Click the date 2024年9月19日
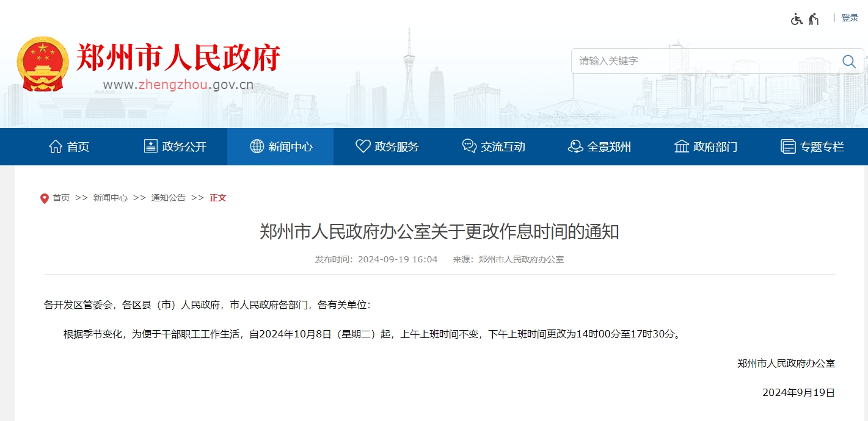Screen dimensions: 868x421 point(799,392)
